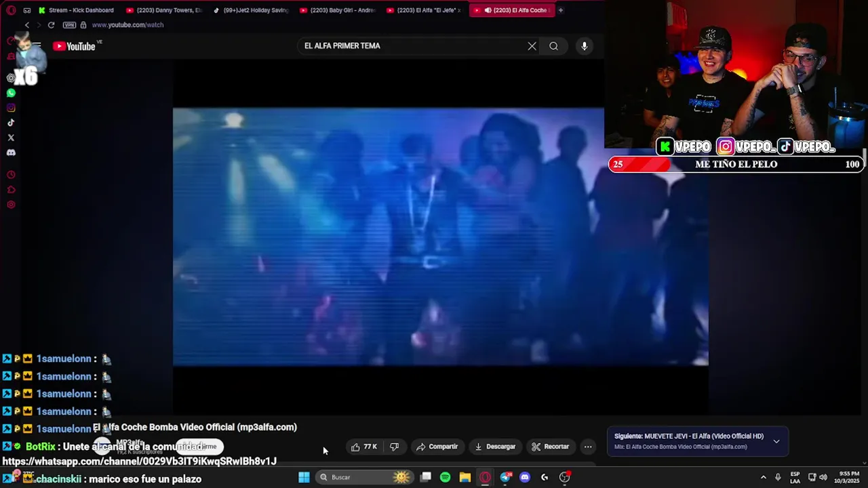
Task: Open Instagram in Opera sidebar
Action: click(x=11, y=108)
